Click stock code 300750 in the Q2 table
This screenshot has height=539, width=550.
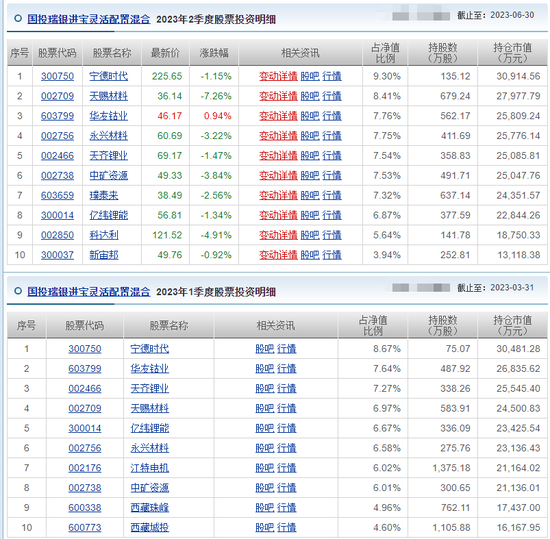click(58, 76)
